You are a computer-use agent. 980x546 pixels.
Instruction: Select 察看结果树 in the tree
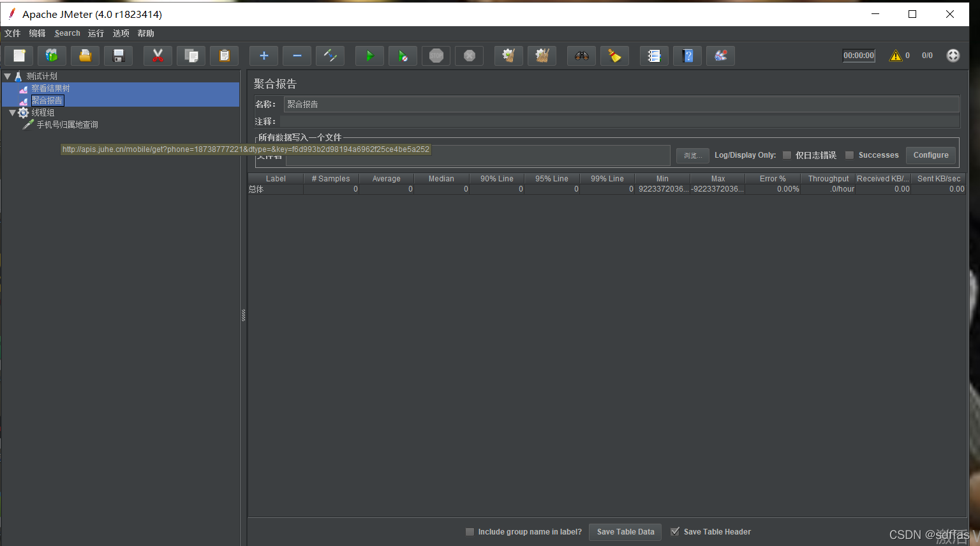click(x=50, y=88)
